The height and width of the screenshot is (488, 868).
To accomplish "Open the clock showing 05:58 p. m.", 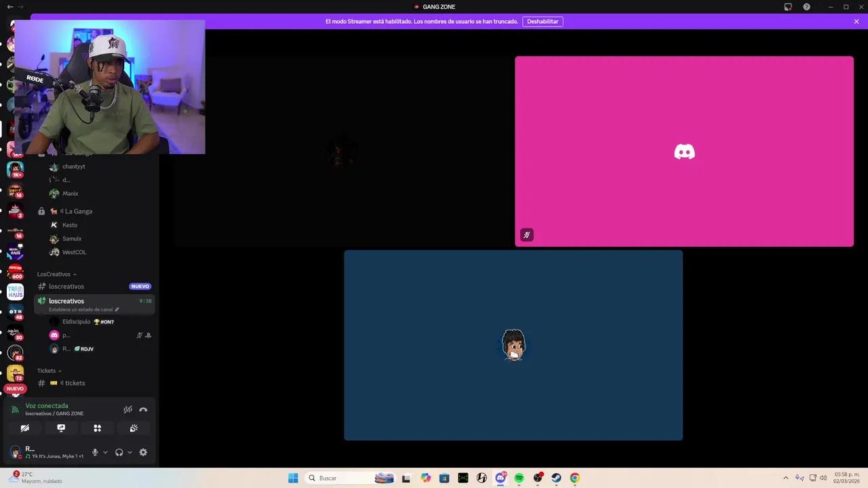I will click(846, 478).
